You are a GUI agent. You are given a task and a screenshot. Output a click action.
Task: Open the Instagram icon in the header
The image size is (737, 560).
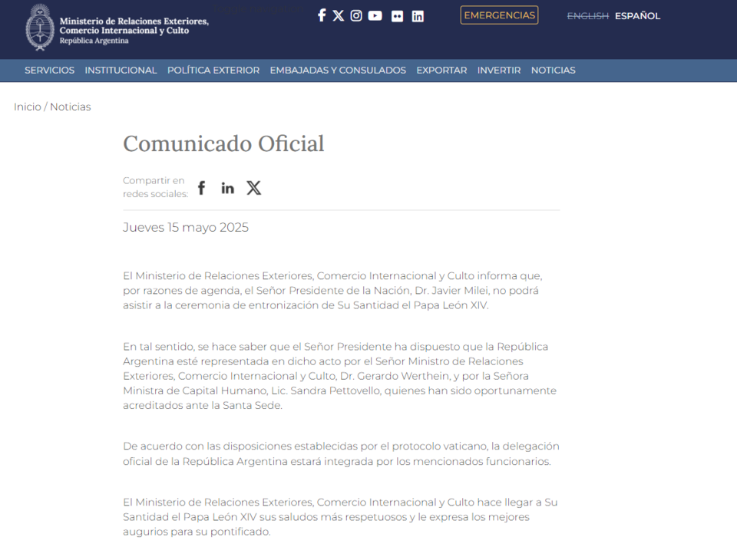(356, 15)
